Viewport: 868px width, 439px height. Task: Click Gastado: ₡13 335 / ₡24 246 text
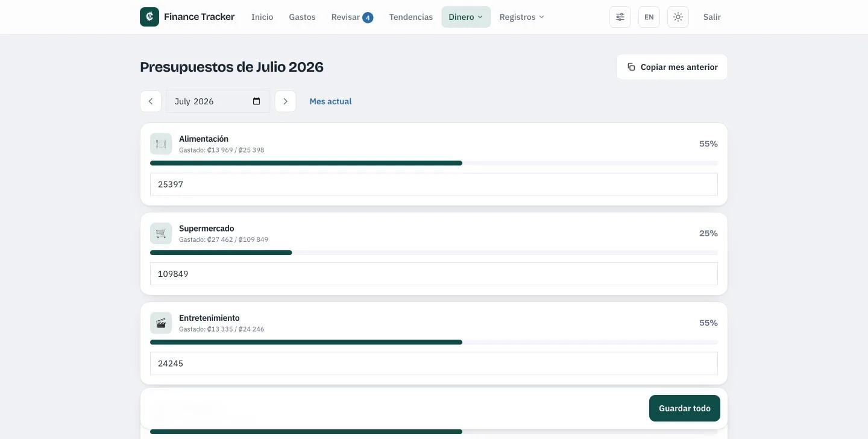coord(222,329)
